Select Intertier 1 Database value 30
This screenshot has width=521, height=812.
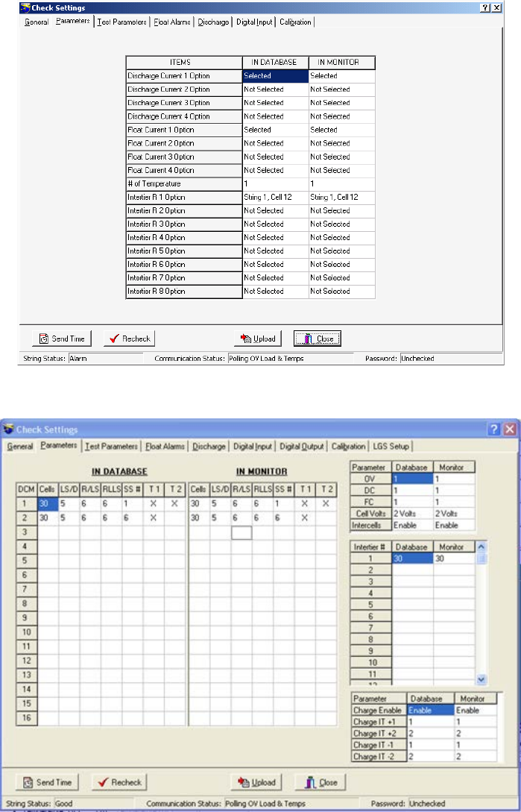tap(412, 558)
